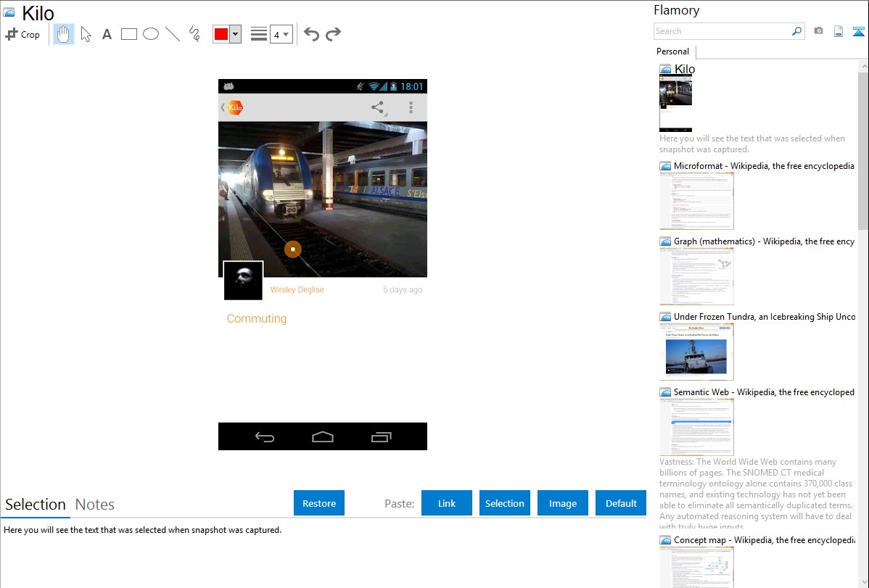869x588 pixels.
Task: Select the text annotation tool
Action: click(x=107, y=34)
